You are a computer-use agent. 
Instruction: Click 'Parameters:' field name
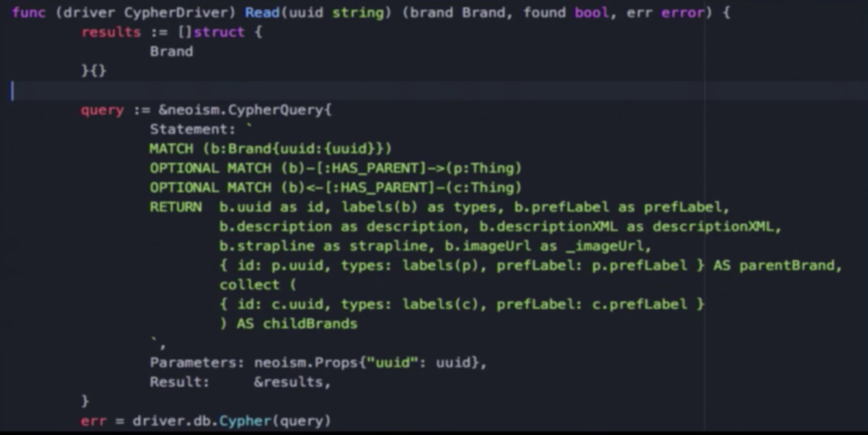(197, 363)
